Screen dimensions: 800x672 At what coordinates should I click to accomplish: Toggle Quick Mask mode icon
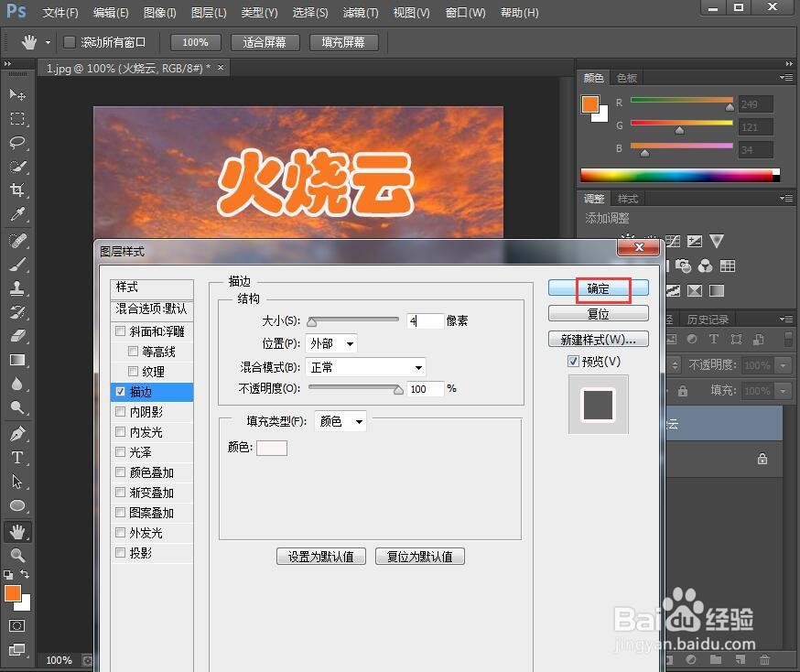pos(16,626)
